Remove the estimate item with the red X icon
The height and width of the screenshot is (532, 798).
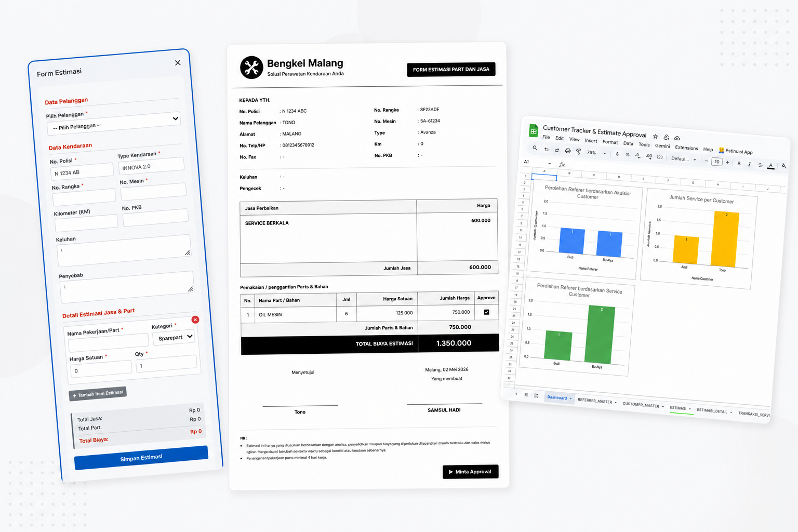click(195, 320)
